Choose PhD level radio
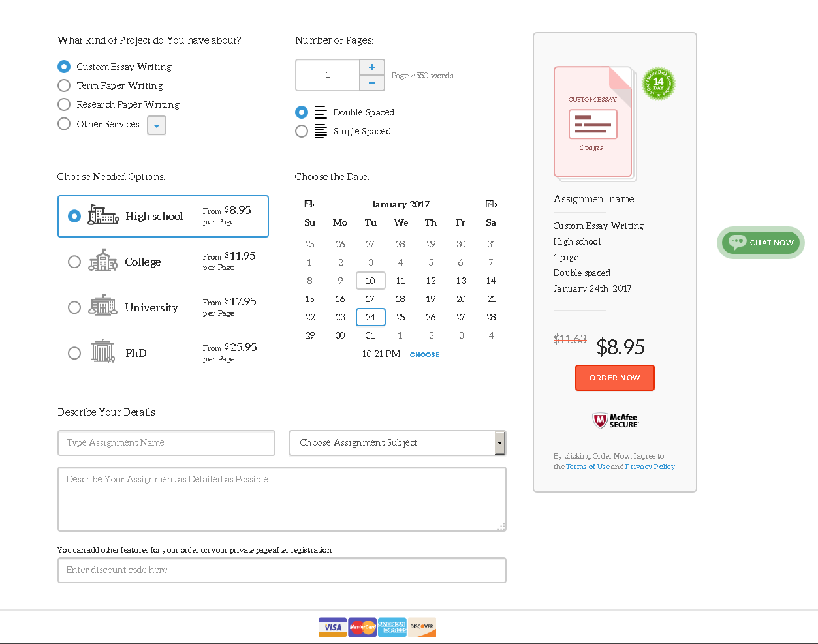Viewport: 818px width, 644px height. click(x=74, y=353)
